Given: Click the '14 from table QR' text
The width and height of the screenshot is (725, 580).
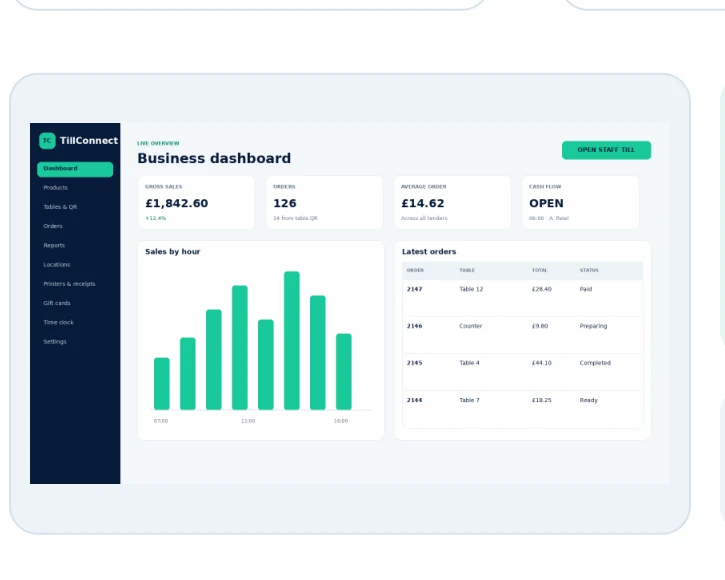Looking at the screenshot, I should (295, 218).
